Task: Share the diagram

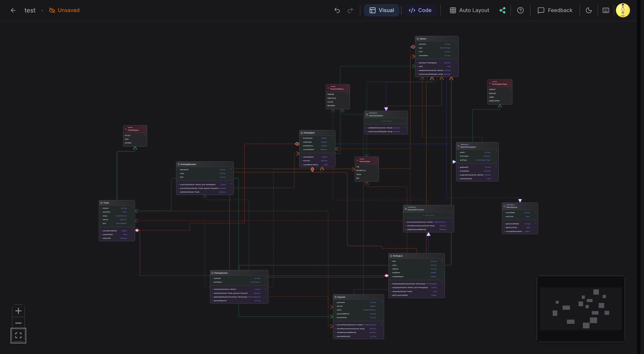Action: pos(503,10)
